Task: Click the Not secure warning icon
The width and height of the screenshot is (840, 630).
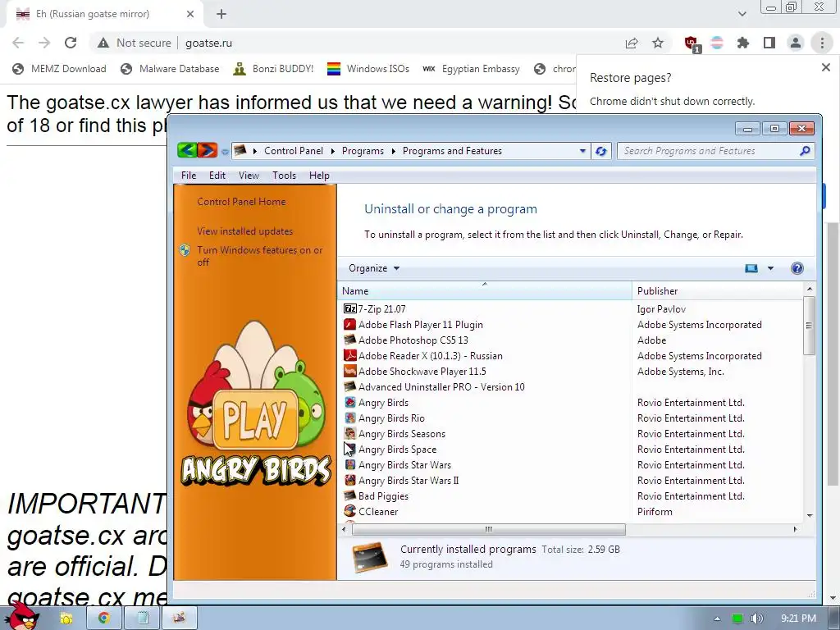Action: pyautogui.click(x=103, y=43)
